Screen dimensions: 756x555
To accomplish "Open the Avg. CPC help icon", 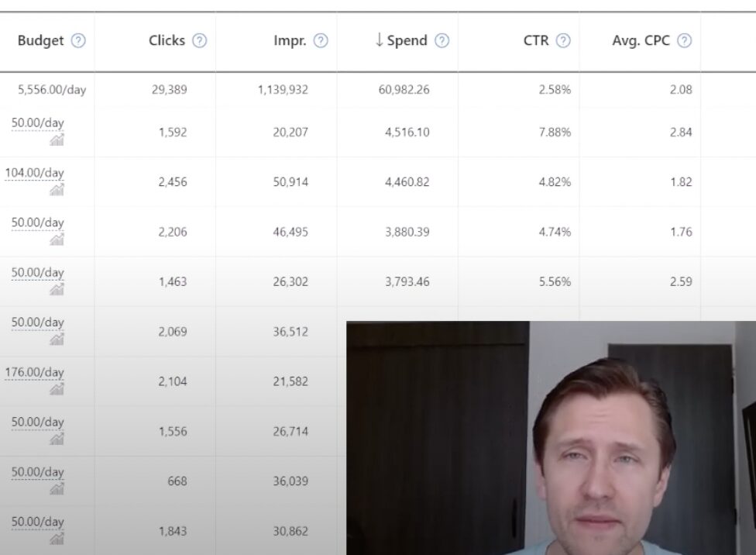I will coord(685,41).
